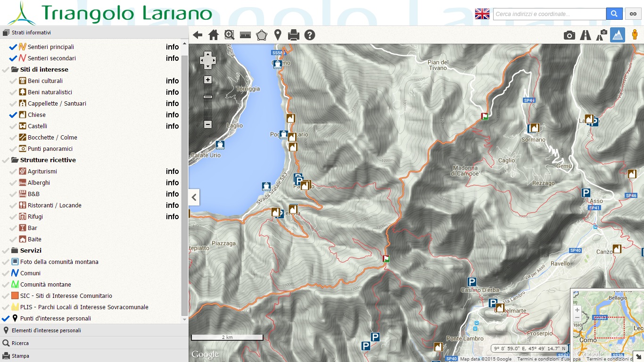644x362 pixels.
Task: Switch to the camera photo basemap
Action: [570, 35]
